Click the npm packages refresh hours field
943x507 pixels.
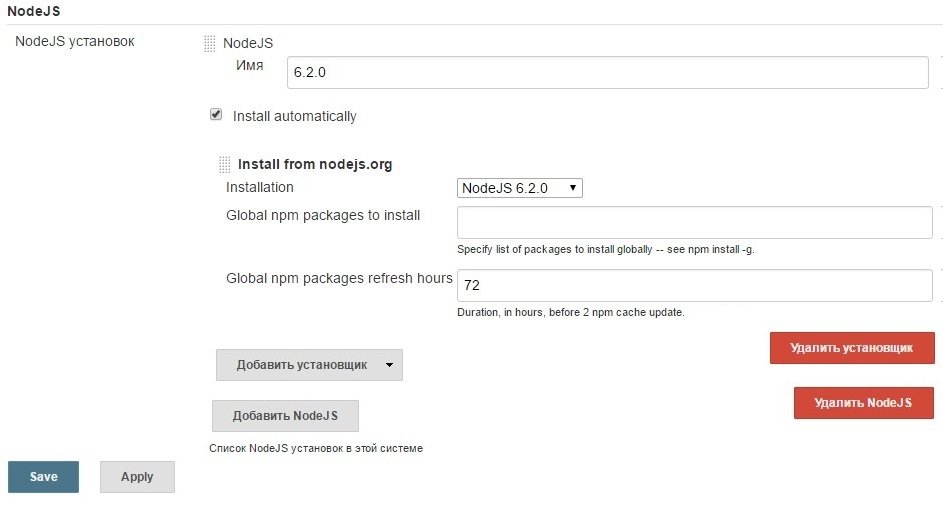pyautogui.click(x=695, y=285)
